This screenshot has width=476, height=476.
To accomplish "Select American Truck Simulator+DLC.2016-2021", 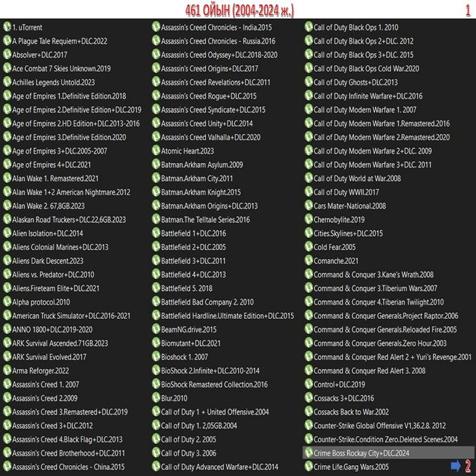I will click(71, 316).
